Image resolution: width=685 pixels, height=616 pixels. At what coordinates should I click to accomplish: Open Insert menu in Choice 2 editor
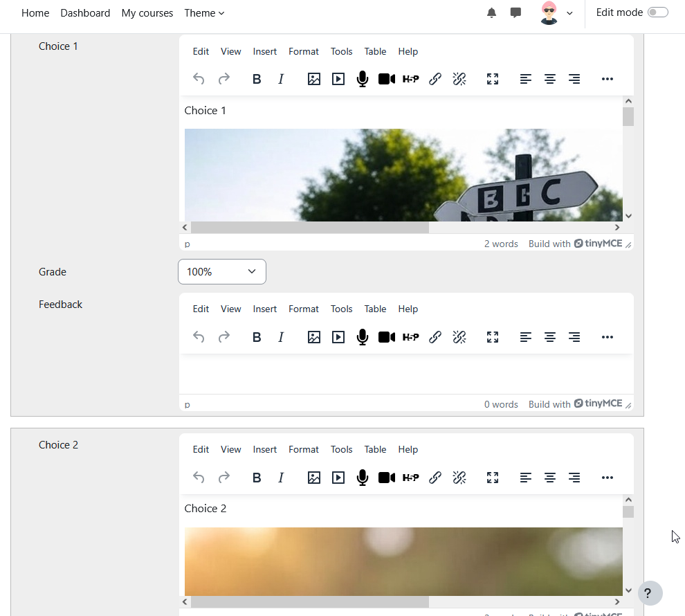(265, 450)
